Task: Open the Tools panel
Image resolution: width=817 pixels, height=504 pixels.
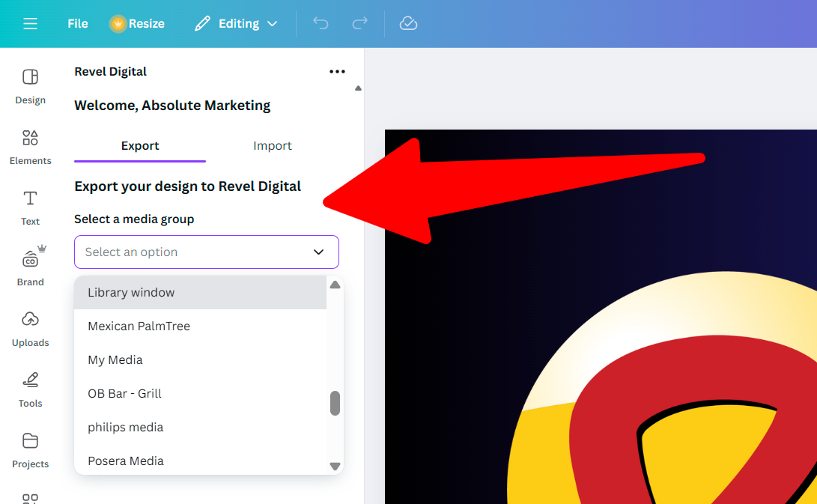Action: tap(30, 390)
